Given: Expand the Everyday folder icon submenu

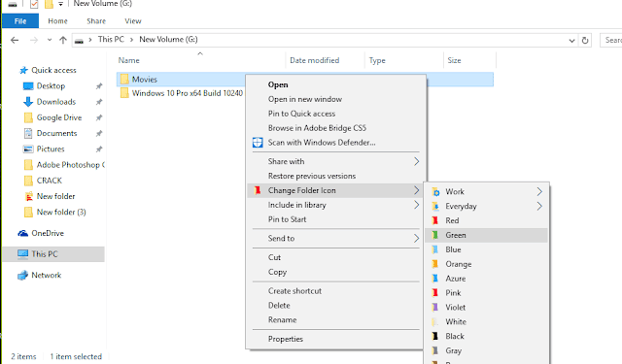Looking at the screenshot, I should click(486, 207).
